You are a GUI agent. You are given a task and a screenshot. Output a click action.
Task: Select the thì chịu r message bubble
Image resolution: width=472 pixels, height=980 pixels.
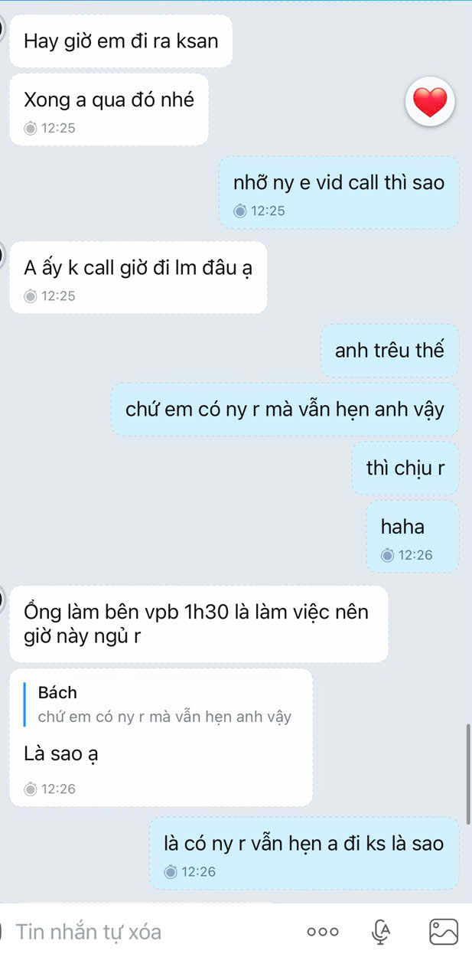tap(405, 469)
